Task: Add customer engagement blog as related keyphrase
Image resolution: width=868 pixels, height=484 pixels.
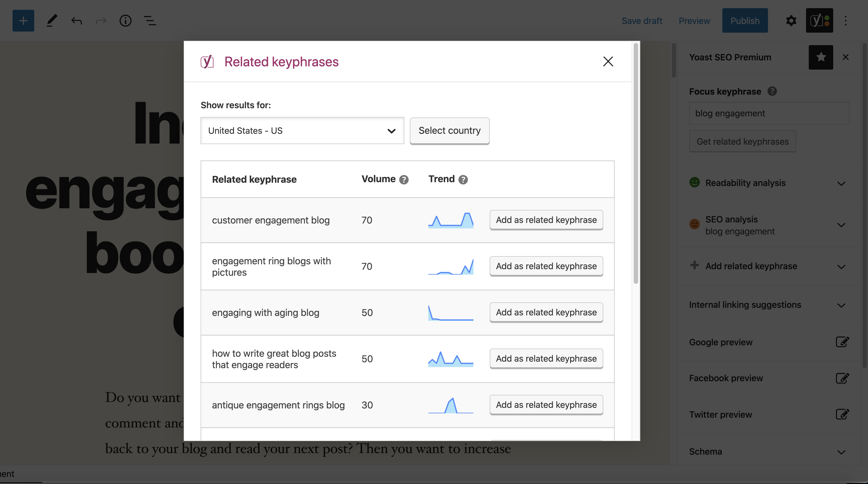Action: (x=546, y=220)
